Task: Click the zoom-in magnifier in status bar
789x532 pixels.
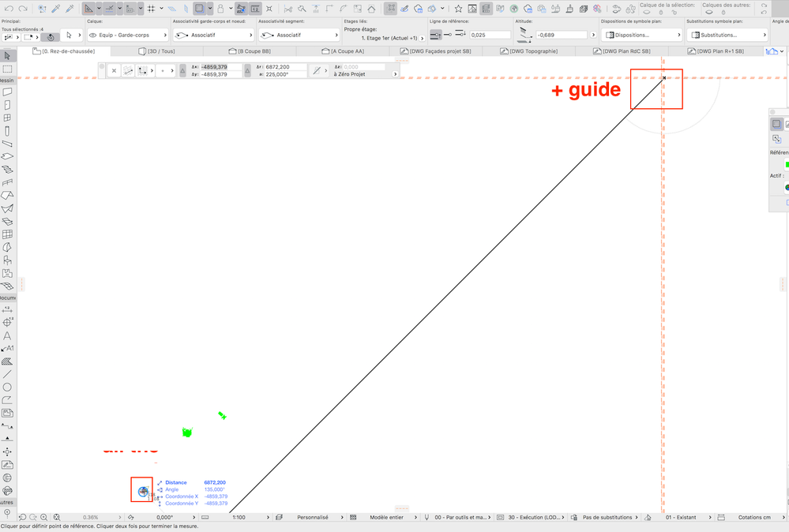Action: coord(44,517)
